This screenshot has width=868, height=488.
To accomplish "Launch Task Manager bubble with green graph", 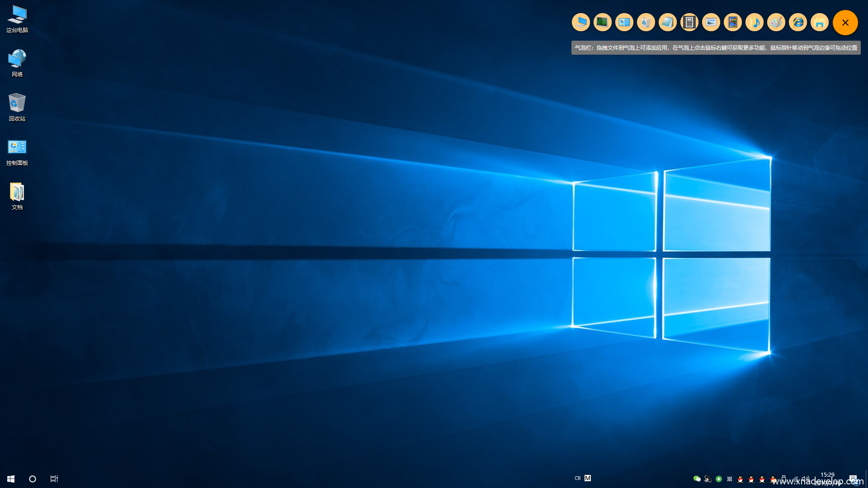I will pos(603,22).
